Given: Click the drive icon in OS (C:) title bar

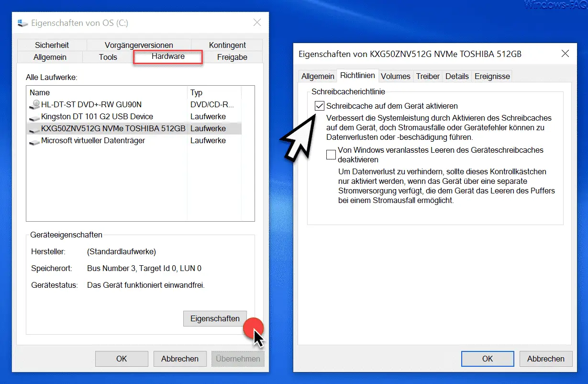Looking at the screenshot, I should (22, 23).
